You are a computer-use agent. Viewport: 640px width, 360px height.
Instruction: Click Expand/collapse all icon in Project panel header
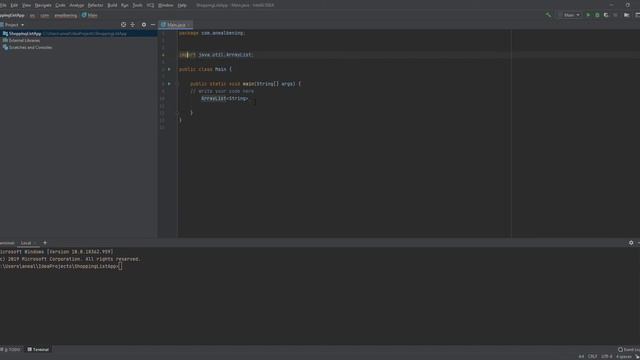pos(133,25)
